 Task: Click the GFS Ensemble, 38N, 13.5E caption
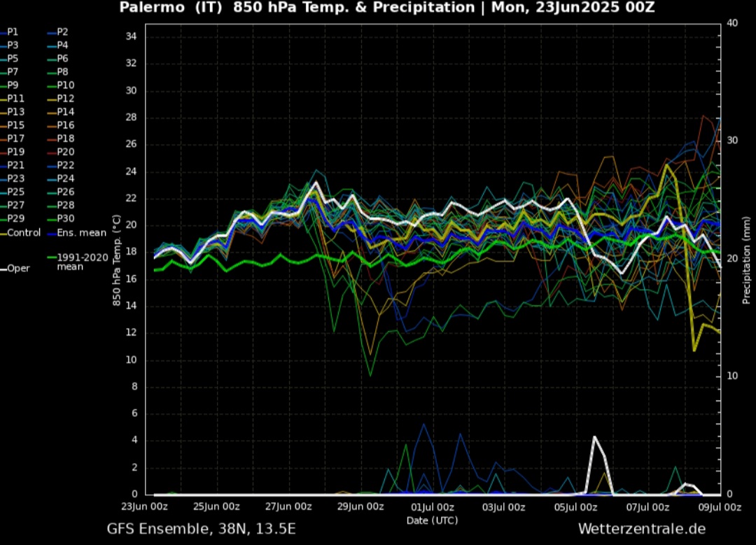pos(202,529)
